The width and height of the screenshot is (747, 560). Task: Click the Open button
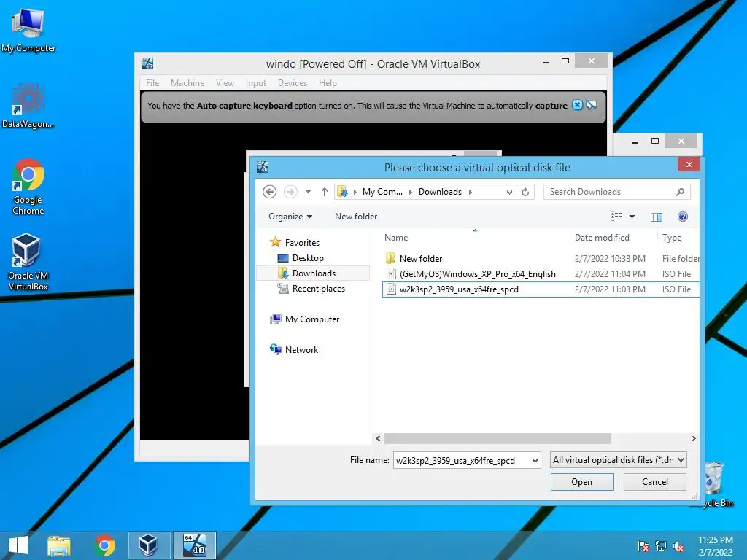pyautogui.click(x=581, y=482)
